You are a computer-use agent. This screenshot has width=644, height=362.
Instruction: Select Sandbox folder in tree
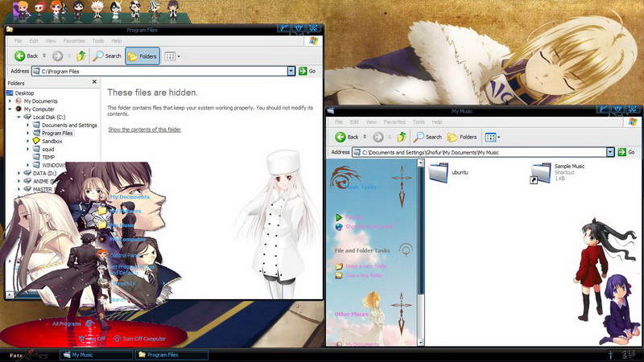point(52,142)
